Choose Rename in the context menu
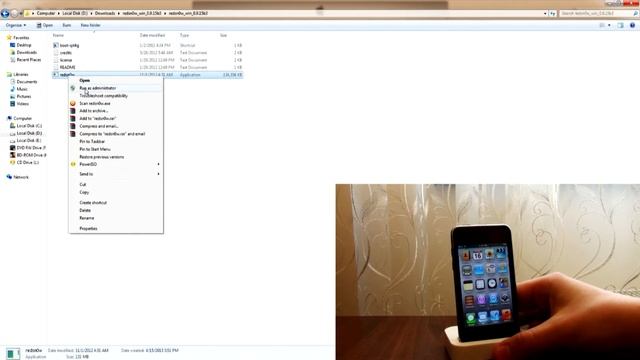640x360 pixels. tap(87, 218)
